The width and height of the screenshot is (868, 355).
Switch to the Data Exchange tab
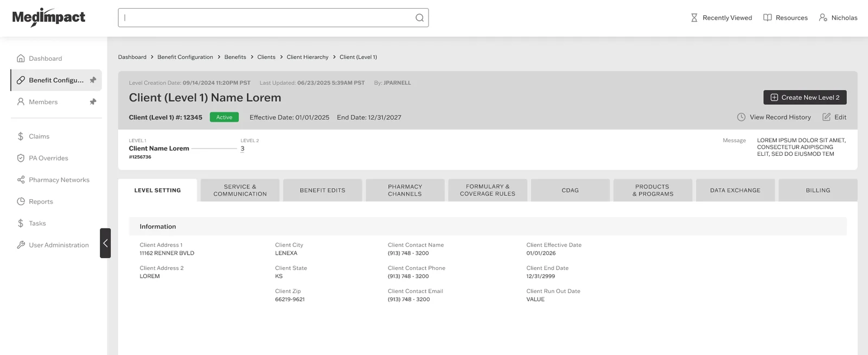[735, 191]
